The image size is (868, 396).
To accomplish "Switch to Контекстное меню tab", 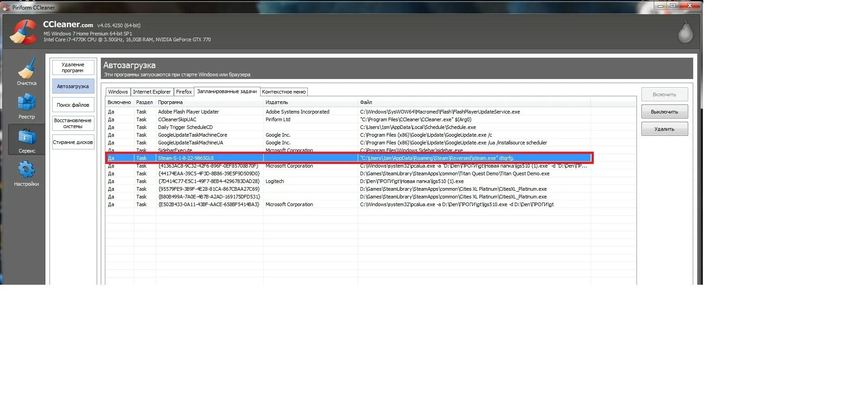I will 284,92.
